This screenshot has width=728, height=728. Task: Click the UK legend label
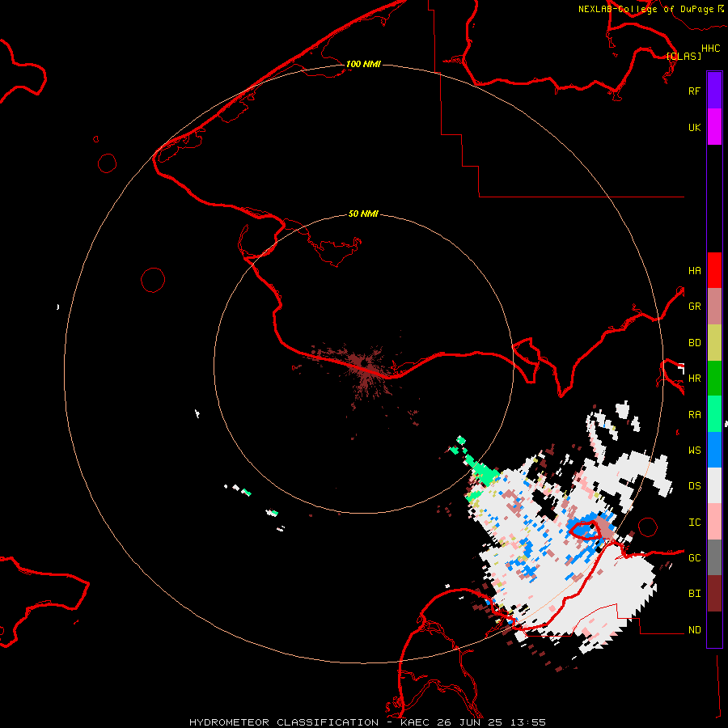tap(694, 127)
